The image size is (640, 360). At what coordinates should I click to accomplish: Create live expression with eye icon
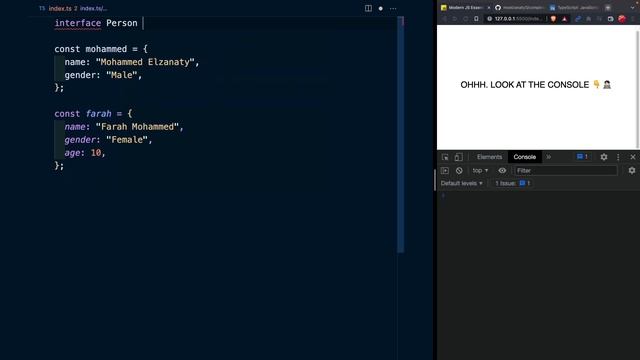click(502, 171)
